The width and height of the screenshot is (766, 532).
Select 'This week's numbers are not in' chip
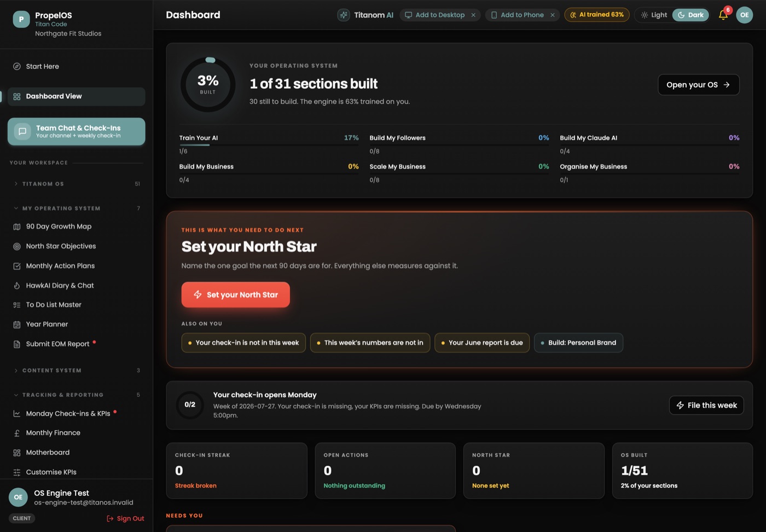370,343
